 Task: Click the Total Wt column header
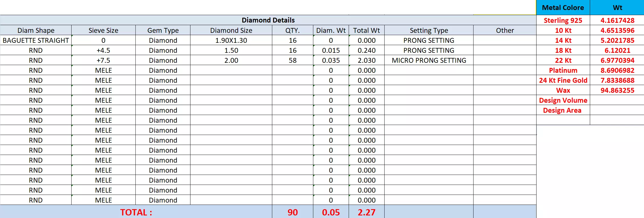[366, 30]
